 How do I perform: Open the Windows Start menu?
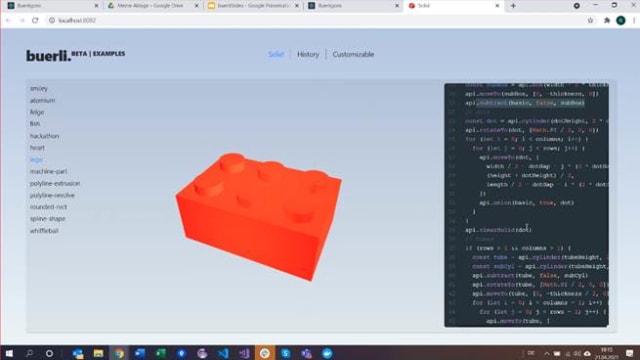tap(9, 353)
